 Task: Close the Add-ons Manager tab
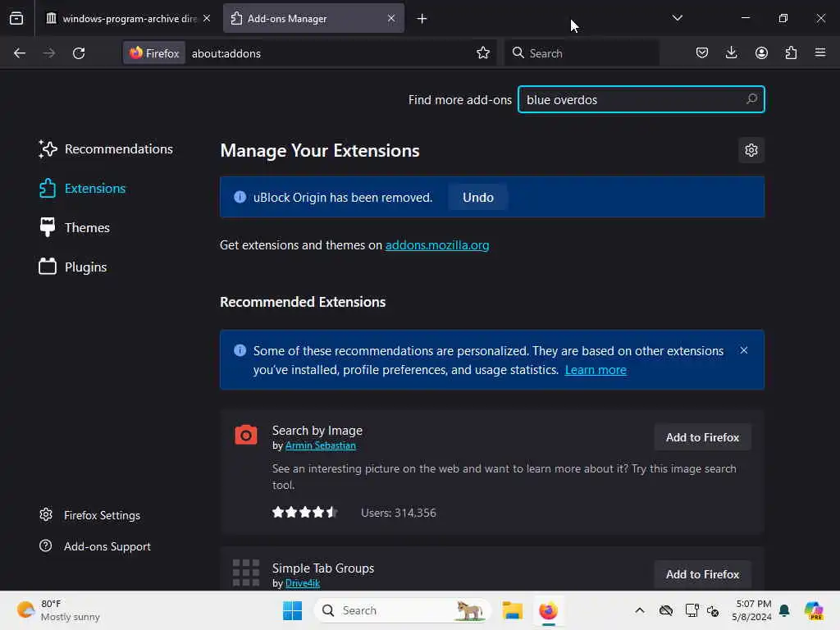coord(391,18)
